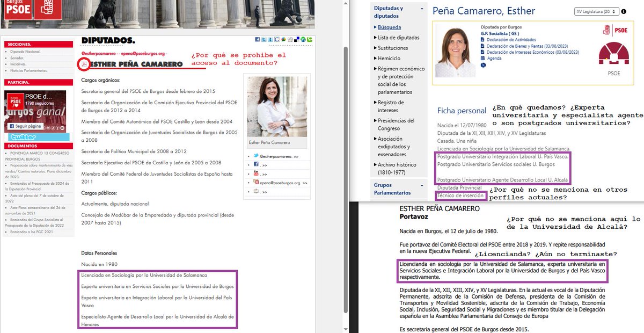Open Enmiendas a los PGC 2021 document

click(x=32, y=231)
